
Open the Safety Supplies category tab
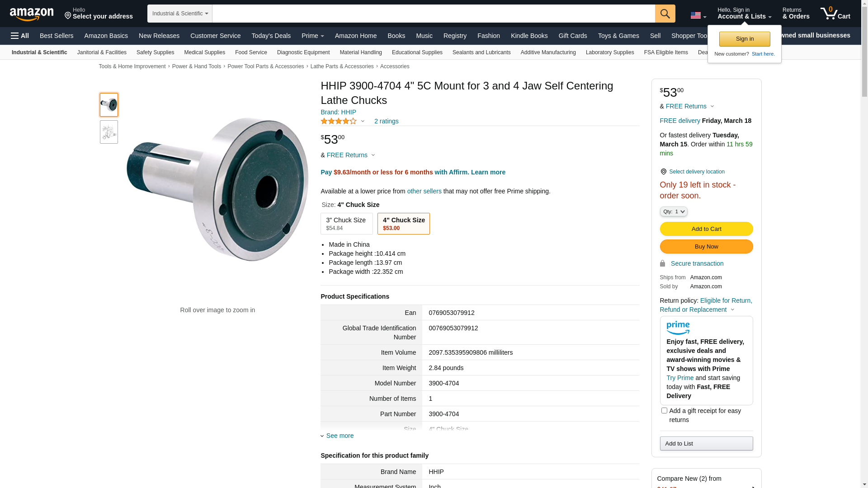[x=155, y=52]
